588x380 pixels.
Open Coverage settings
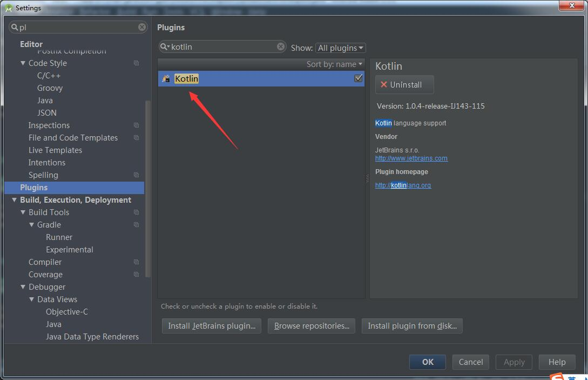pos(45,275)
